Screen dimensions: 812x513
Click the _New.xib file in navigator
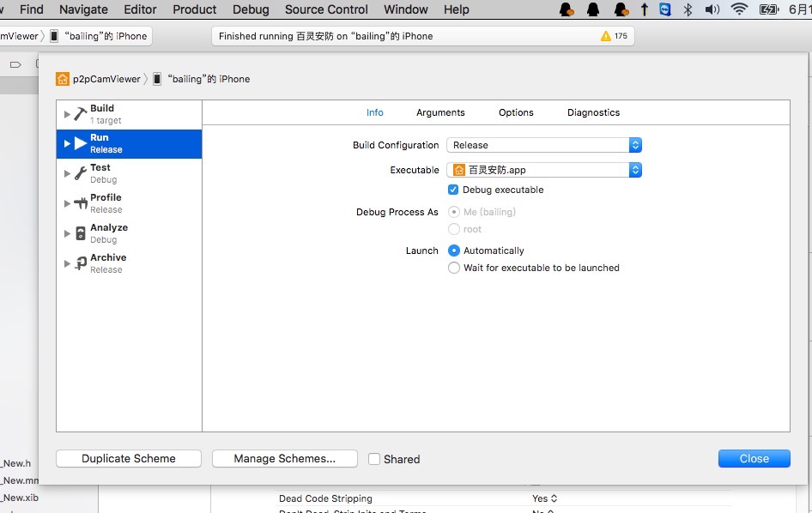(x=20, y=498)
